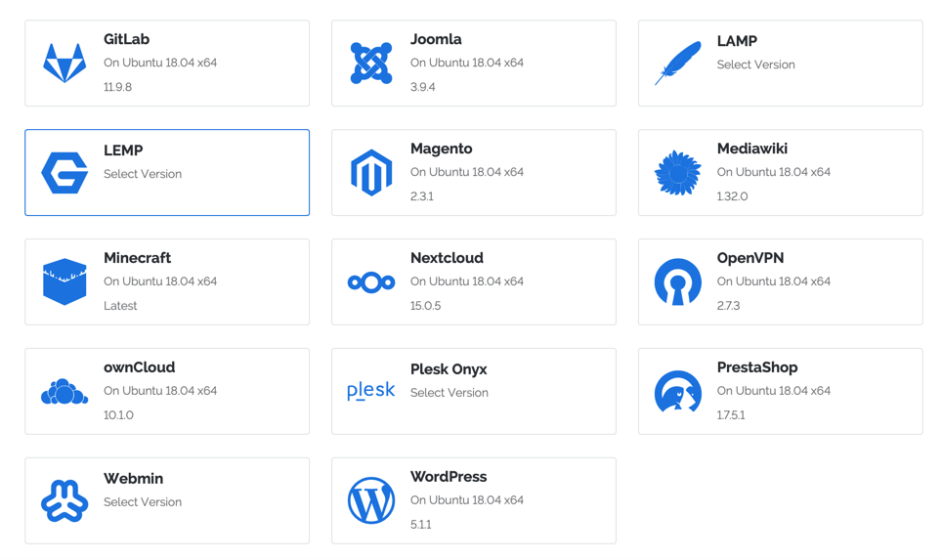Open Select Version dropdown for Webmin
The height and width of the screenshot is (560, 942).
[143, 501]
